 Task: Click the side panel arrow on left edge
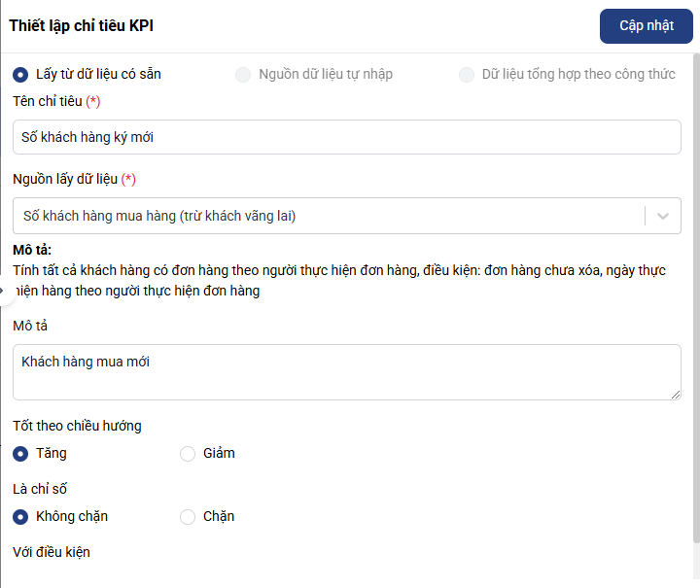pyautogui.click(x=5, y=291)
